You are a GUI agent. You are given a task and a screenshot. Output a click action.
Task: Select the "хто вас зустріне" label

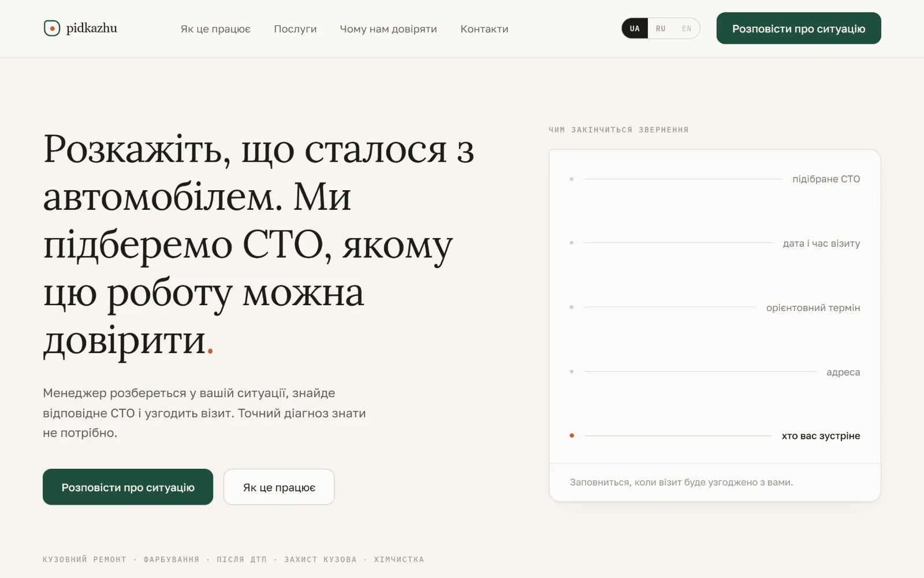pyautogui.click(x=821, y=436)
